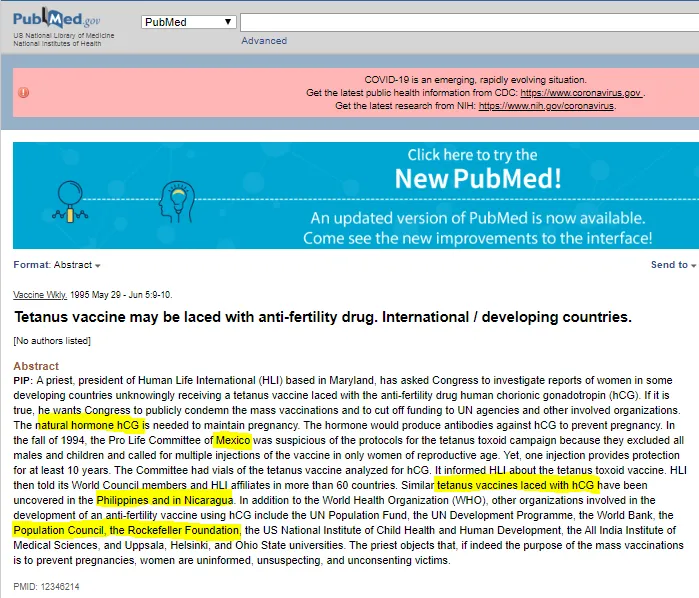The image size is (699, 598).
Task: Click 'An updated version of PubMed' banner text
Action: point(478,218)
